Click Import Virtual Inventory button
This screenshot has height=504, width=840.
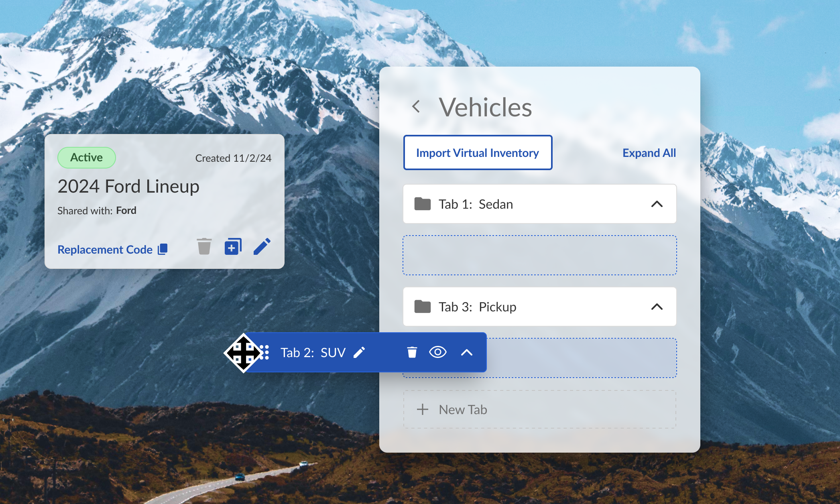point(478,152)
